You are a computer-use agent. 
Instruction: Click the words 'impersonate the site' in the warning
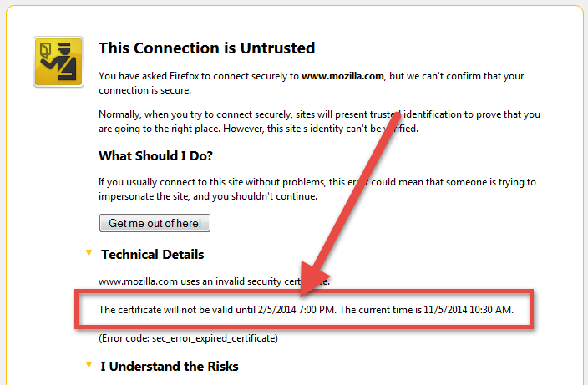pos(144,196)
